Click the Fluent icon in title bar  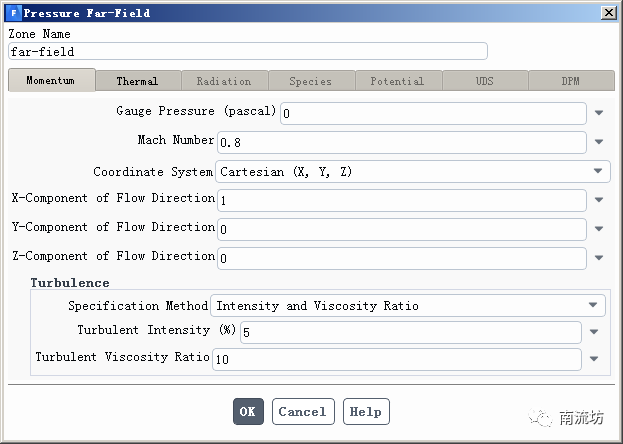[12, 13]
